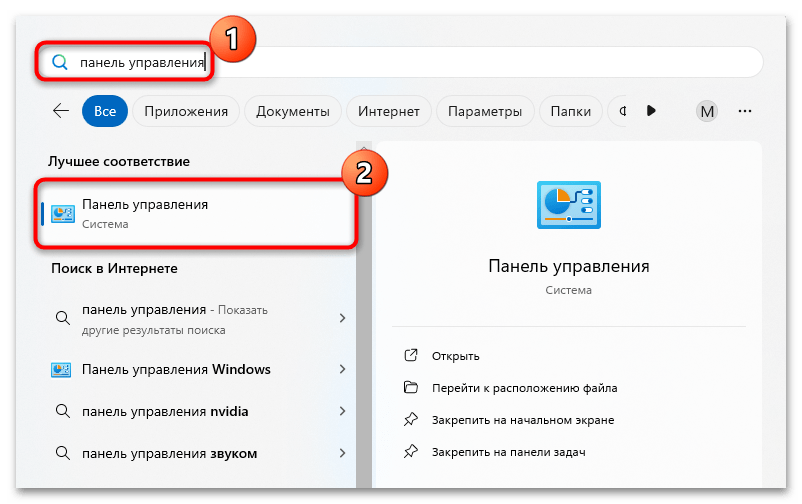Select the "панель управления nvidia" suggestion
Viewport: 802px width, 504px height.
coord(199,411)
